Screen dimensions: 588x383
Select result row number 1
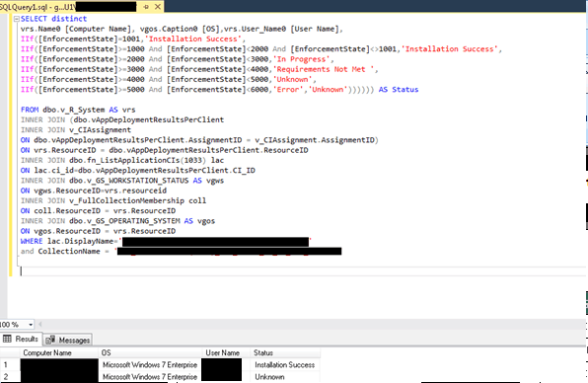pyautogui.click(x=10, y=364)
